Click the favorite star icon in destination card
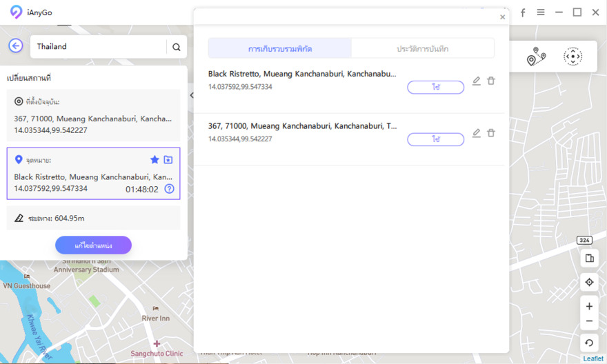 tap(155, 159)
